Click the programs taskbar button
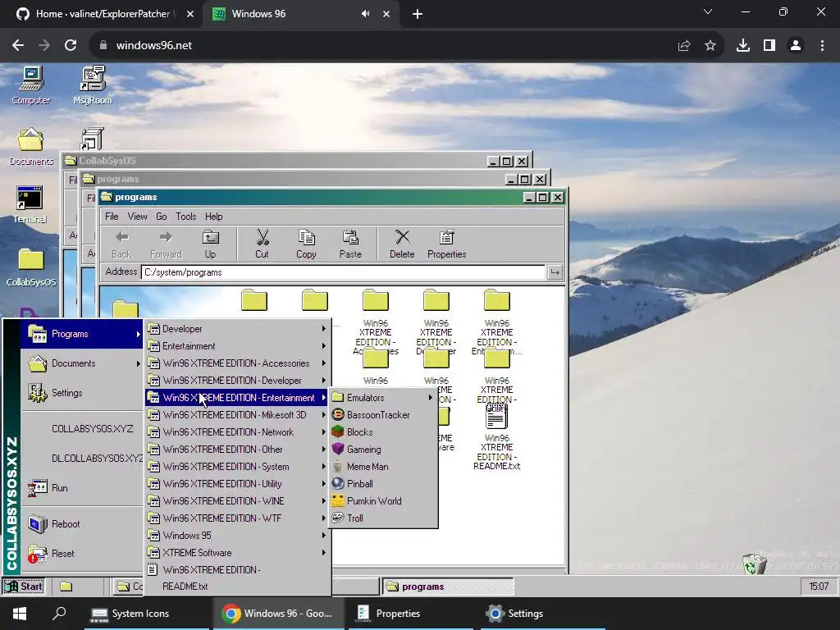The width and height of the screenshot is (840, 630). tap(448, 587)
